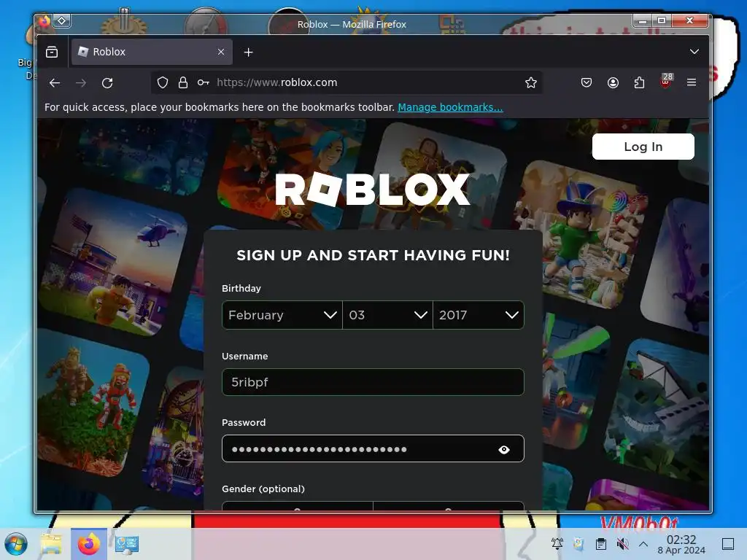
Task: Expand hidden system tray icons
Action: pos(643,543)
